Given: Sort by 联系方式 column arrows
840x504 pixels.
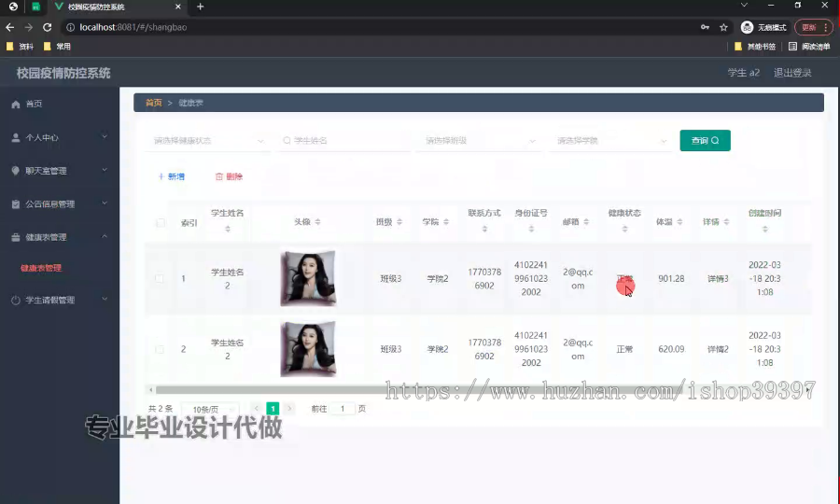Looking at the screenshot, I should click(x=484, y=230).
